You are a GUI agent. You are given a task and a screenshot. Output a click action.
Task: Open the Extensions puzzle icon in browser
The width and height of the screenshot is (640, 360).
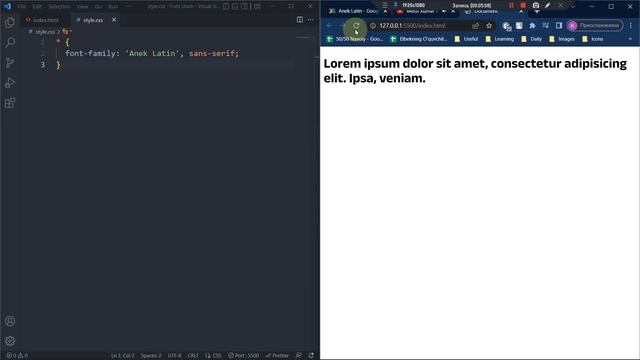(x=532, y=25)
